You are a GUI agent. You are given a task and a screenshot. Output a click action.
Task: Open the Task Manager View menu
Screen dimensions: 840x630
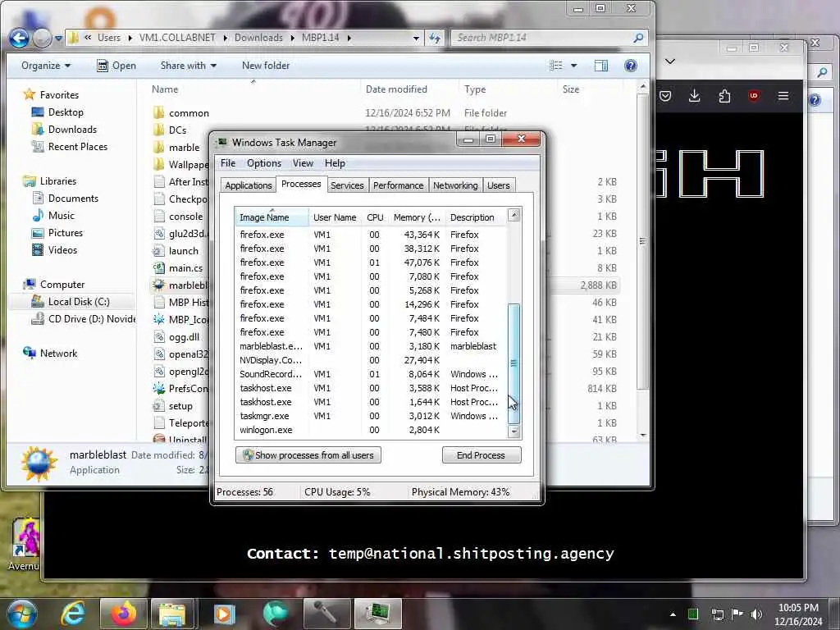(x=303, y=163)
